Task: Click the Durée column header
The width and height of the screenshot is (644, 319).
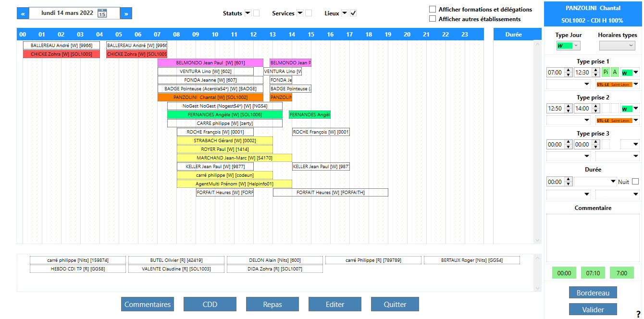Action: click(513, 34)
